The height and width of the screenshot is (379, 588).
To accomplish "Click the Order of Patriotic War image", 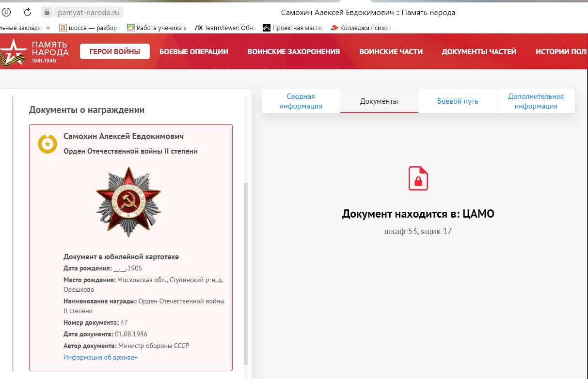I will pos(128,202).
